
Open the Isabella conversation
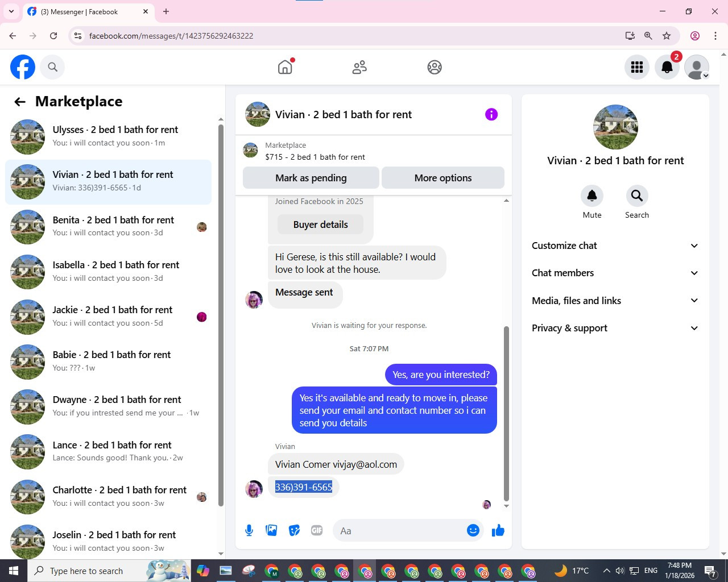(x=108, y=272)
